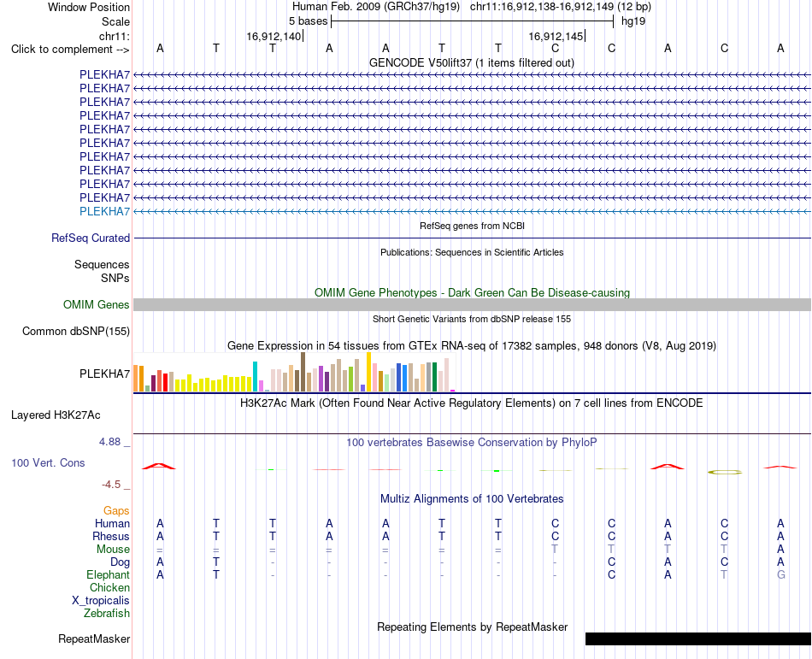The height and width of the screenshot is (659, 812).
Task: Click 'RefSeq genes from NCBI' title
Action: click(x=473, y=226)
